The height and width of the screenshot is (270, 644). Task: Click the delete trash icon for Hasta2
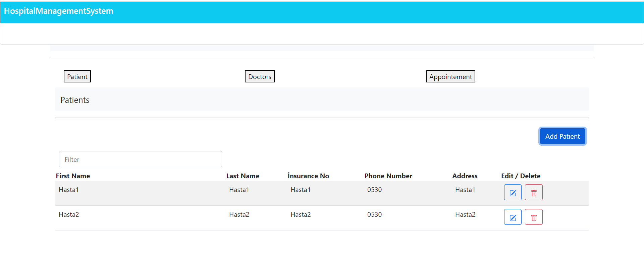pyautogui.click(x=534, y=217)
